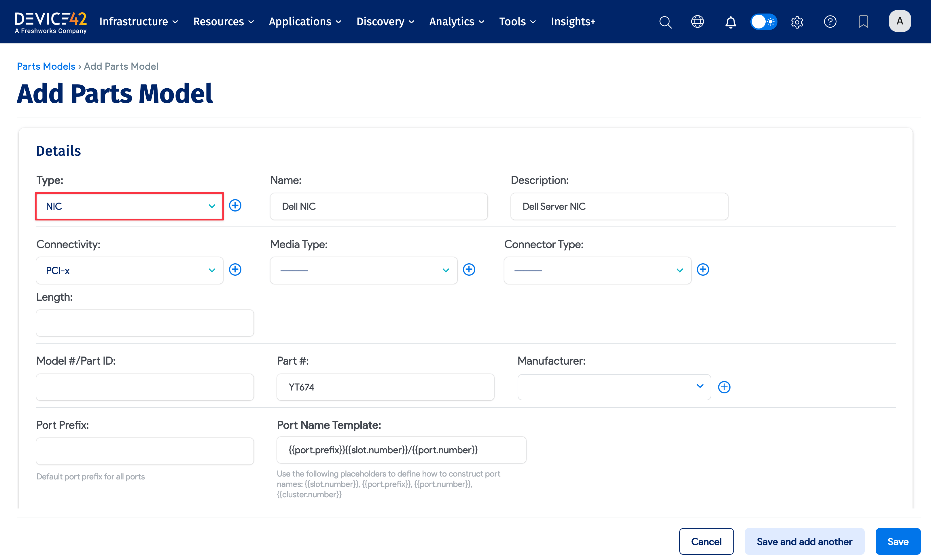Click the help question mark icon

[830, 22]
